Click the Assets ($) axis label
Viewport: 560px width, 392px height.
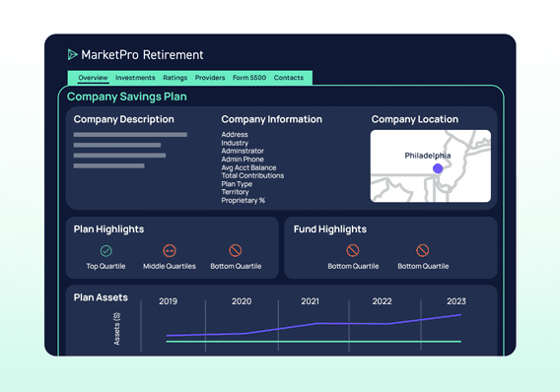(x=116, y=329)
